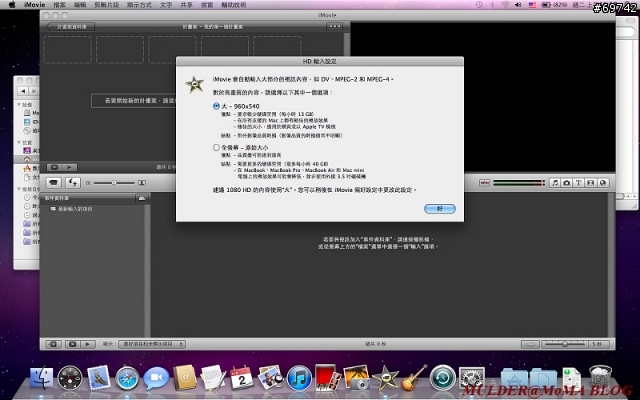Open iChat from the Dock
Viewport: 640px width, 400px height.
pyautogui.click(x=156, y=378)
